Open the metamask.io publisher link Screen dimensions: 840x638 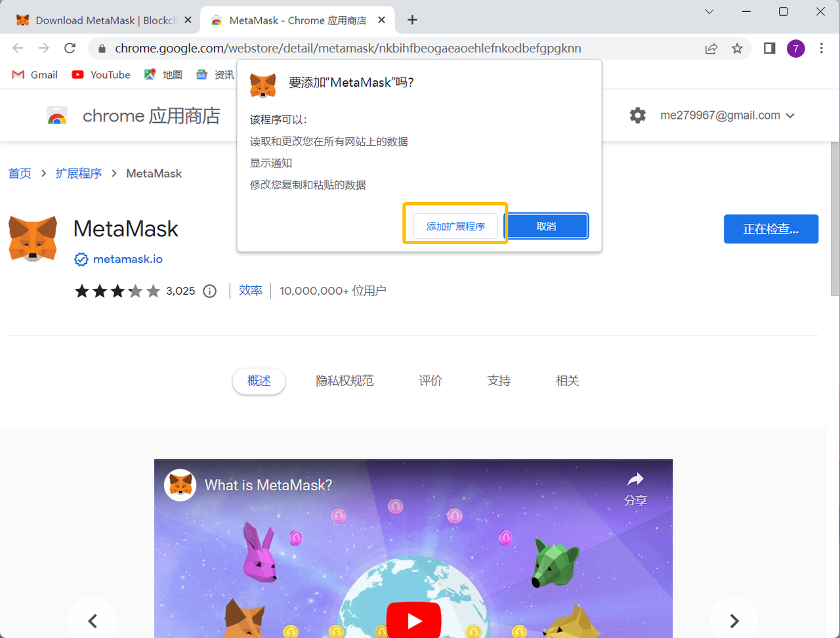[128, 259]
